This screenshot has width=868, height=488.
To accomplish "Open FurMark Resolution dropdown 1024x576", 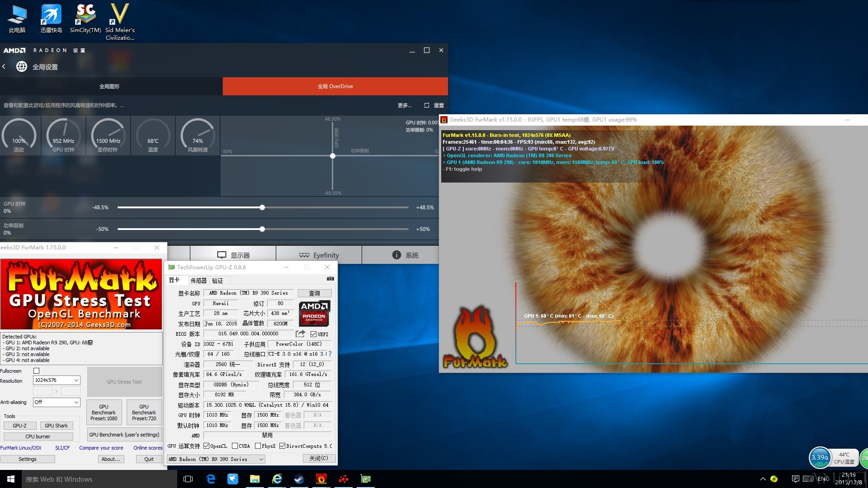I will [x=57, y=380].
